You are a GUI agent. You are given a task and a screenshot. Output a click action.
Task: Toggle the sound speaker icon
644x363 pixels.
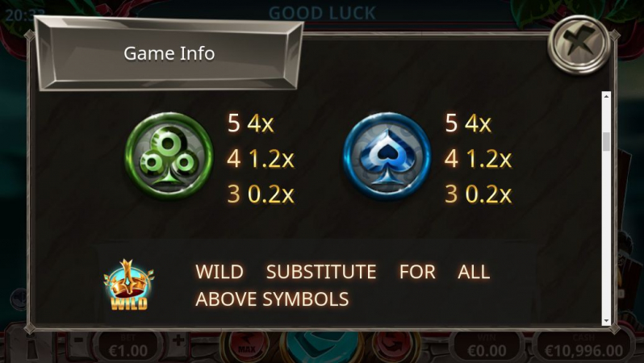[19, 298]
